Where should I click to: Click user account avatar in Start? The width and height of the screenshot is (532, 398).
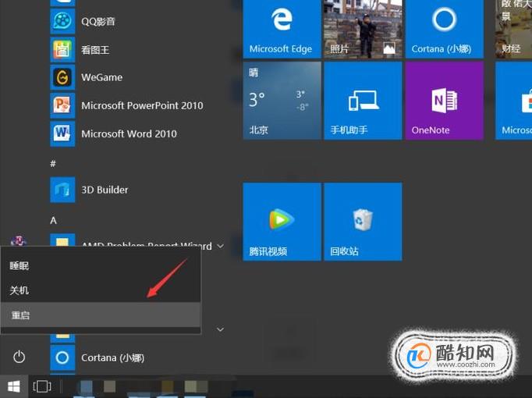point(19,240)
